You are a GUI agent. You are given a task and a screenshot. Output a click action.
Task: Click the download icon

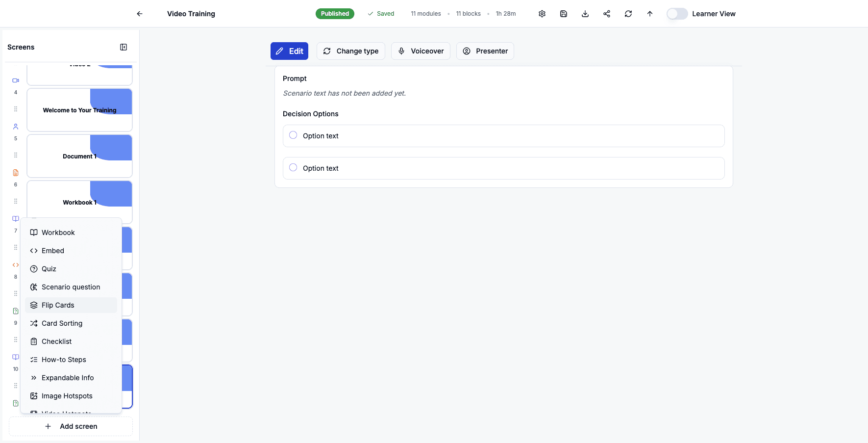585,14
